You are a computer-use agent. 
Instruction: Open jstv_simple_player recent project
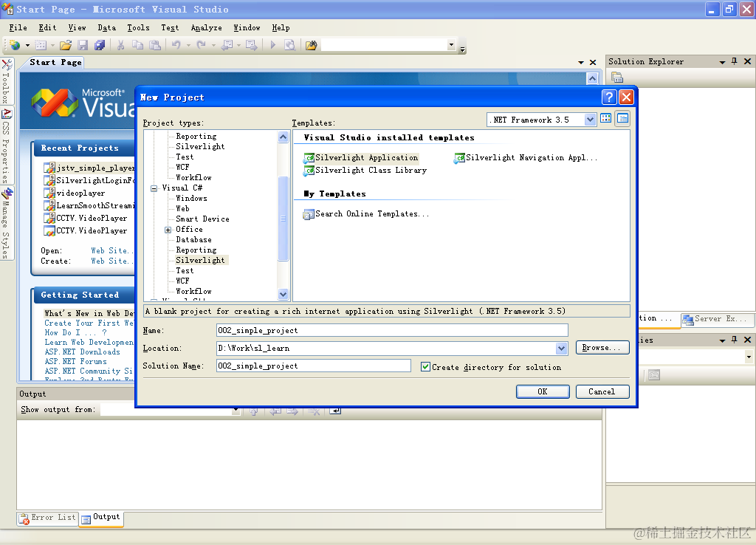coord(89,168)
